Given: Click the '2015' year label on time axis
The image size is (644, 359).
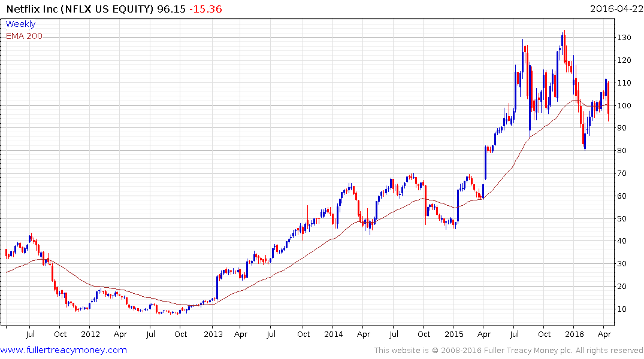Looking at the screenshot, I should 454,334.
